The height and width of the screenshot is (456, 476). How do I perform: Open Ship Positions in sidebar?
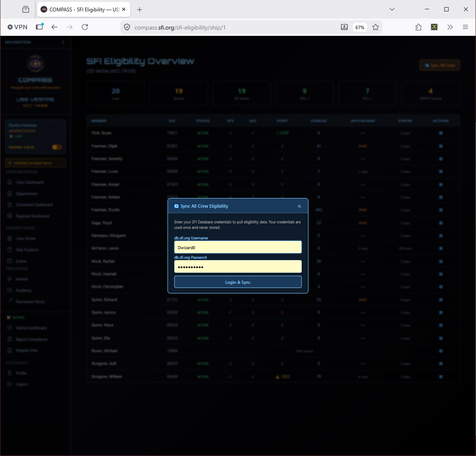click(27, 250)
